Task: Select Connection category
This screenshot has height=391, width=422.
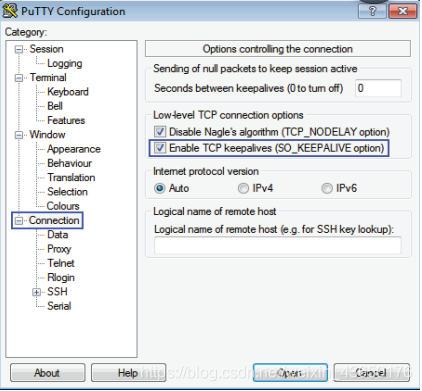Action: (x=54, y=220)
